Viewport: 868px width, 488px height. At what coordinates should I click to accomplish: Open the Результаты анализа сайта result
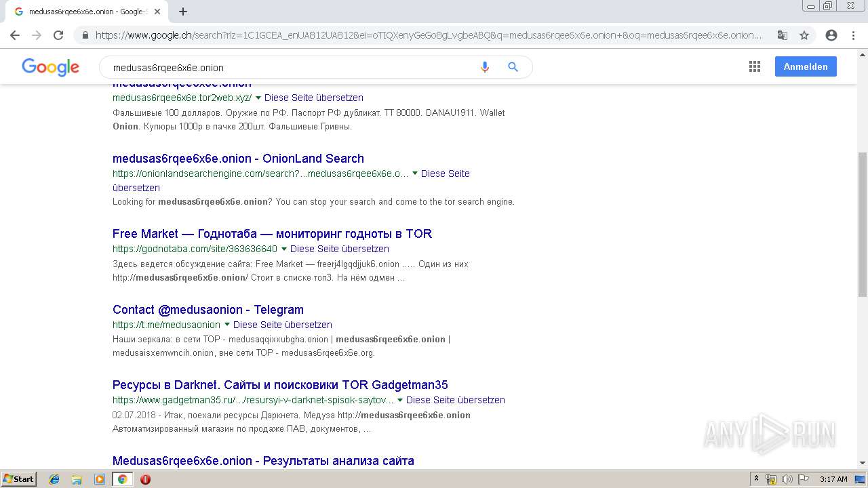pos(263,461)
